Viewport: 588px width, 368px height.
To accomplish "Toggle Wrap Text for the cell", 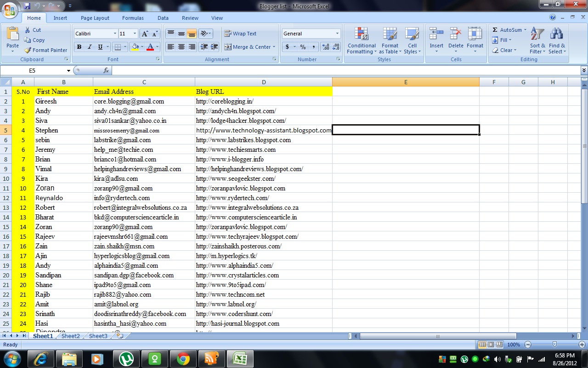I will pyautogui.click(x=240, y=34).
